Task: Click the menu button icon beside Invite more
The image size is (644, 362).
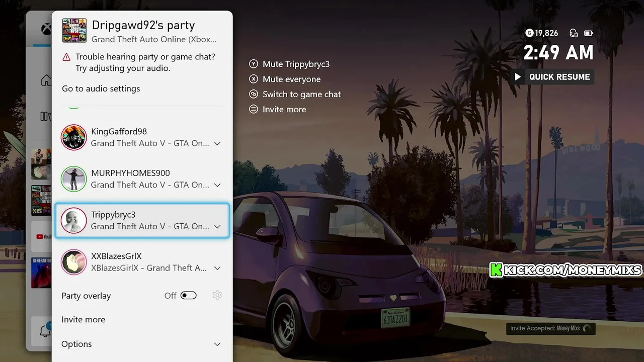Action: click(x=254, y=109)
